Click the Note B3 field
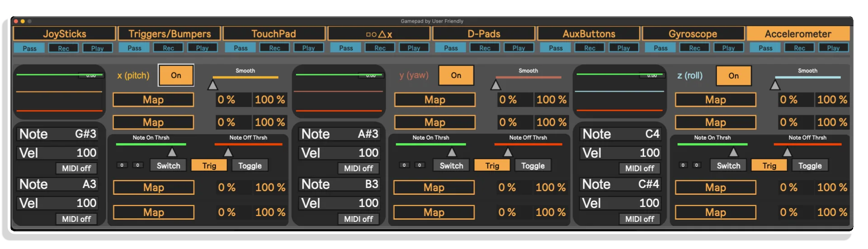 (340, 184)
